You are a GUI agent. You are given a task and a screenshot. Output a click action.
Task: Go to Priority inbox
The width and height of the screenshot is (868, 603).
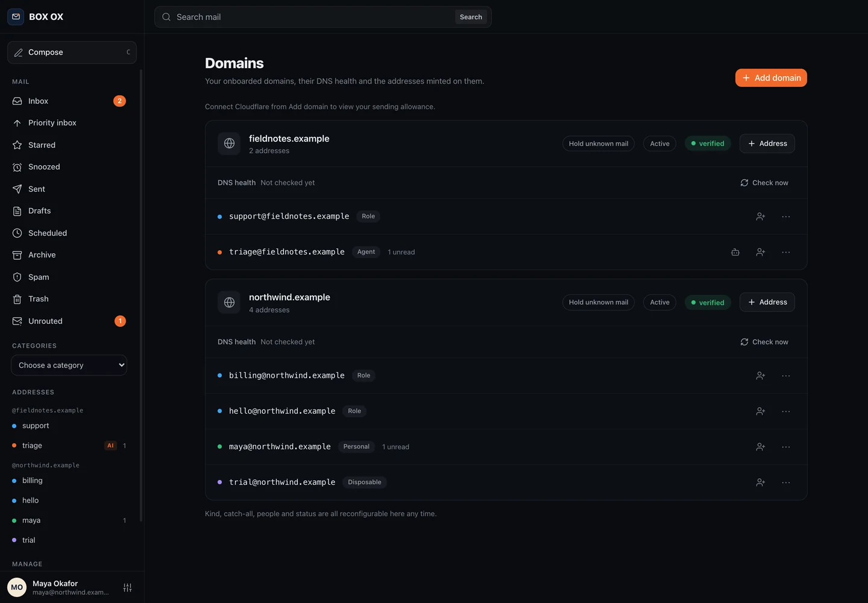tap(69, 123)
